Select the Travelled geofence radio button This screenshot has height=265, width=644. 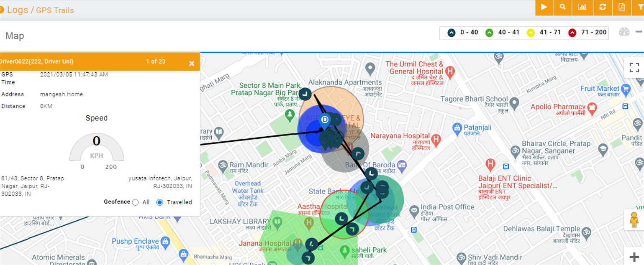[x=159, y=202]
